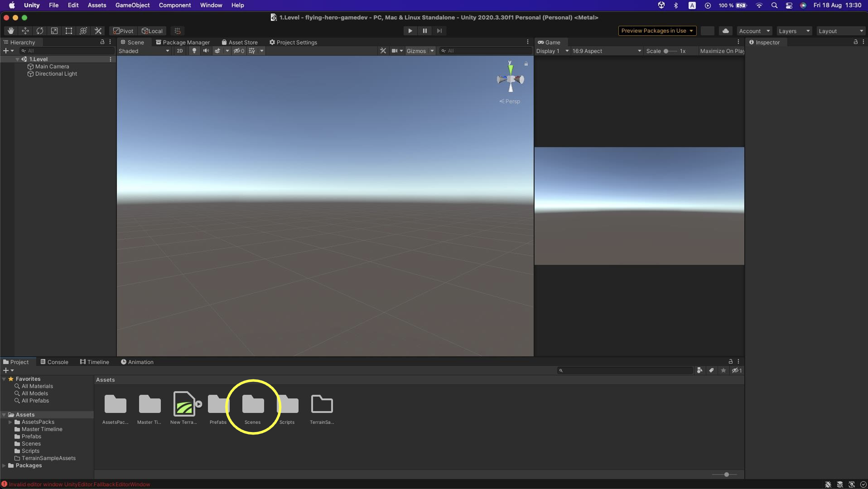Viewport: 868px width, 489px height.
Task: Toggle scene effects like skybox
Action: pyautogui.click(x=217, y=51)
